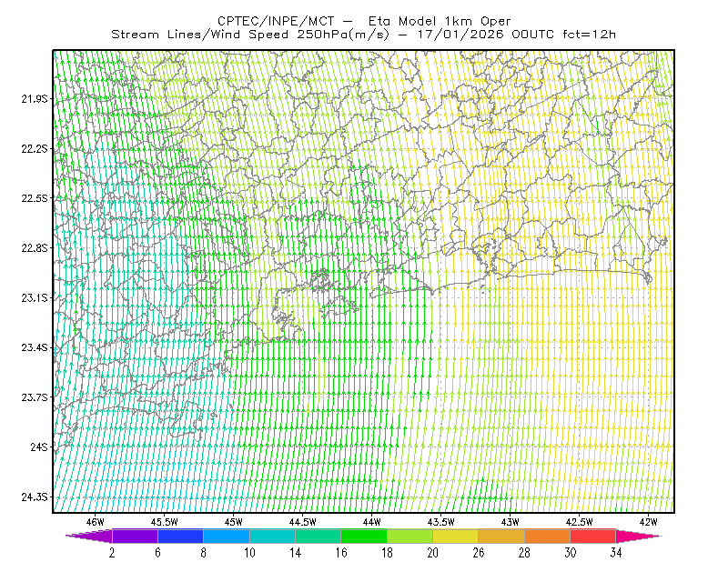Click the lime color bar segment between 18 and 20
Screen dimensions: 728x562
click(x=410, y=536)
